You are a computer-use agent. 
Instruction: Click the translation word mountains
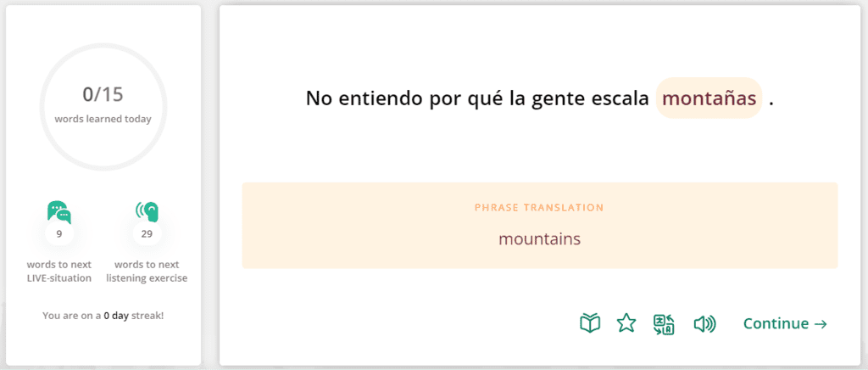(539, 238)
